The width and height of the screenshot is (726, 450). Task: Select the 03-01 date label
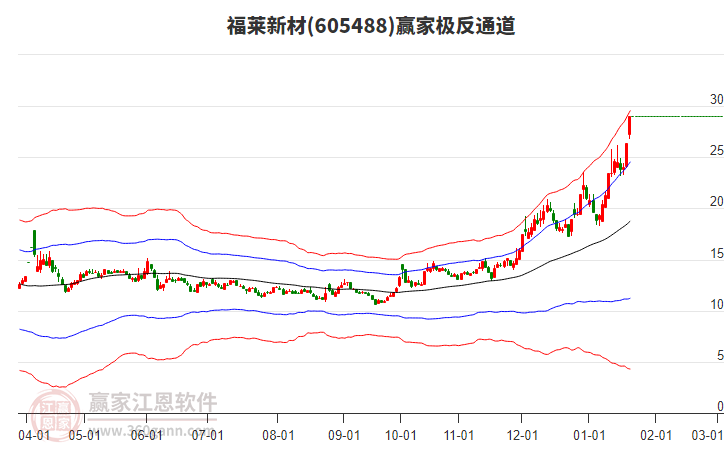707,436
